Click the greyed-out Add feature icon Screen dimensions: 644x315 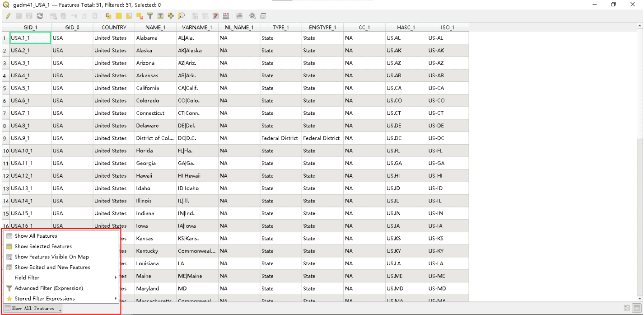point(53,16)
